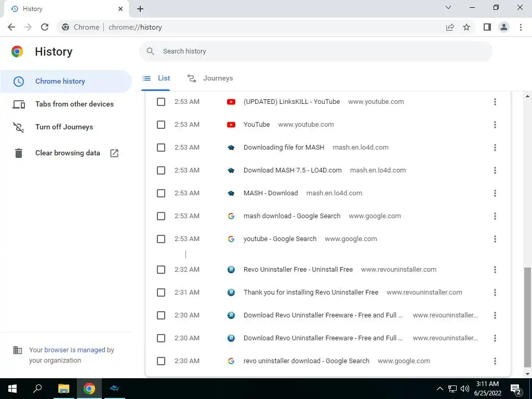
Task: Open actions menu for YouTube www.youtube.com row
Action: 495,125
